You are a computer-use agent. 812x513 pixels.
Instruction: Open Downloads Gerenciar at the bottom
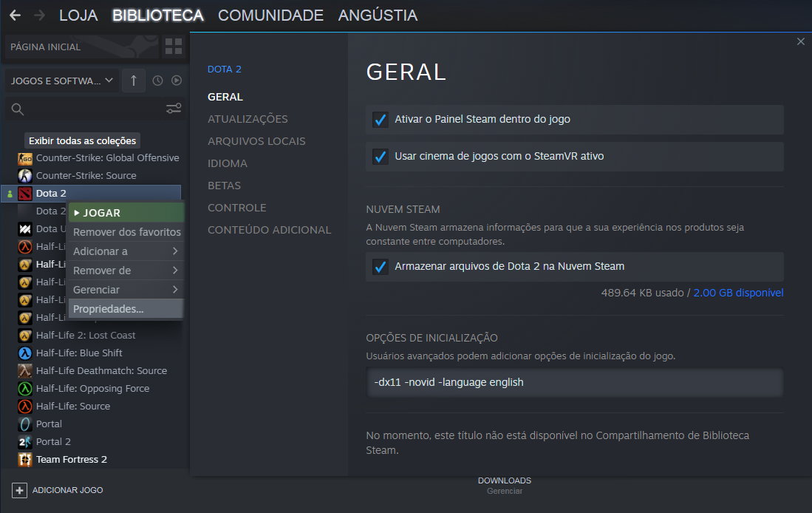click(x=505, y=486)
